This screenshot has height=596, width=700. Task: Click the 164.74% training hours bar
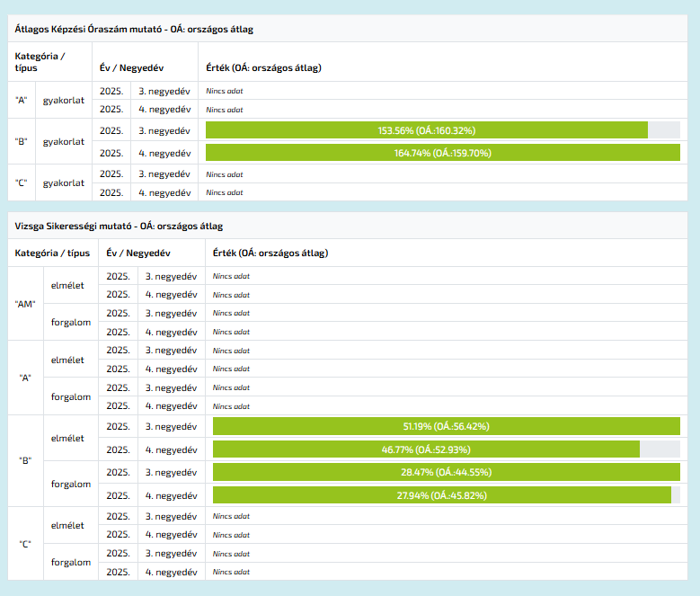pos(443,153)
